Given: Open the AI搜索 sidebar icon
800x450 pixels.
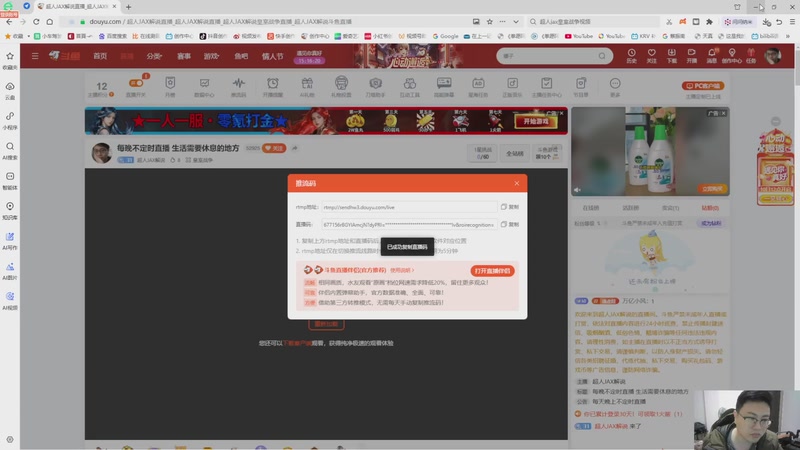Looking at the screenshot, I should (10, 151).
